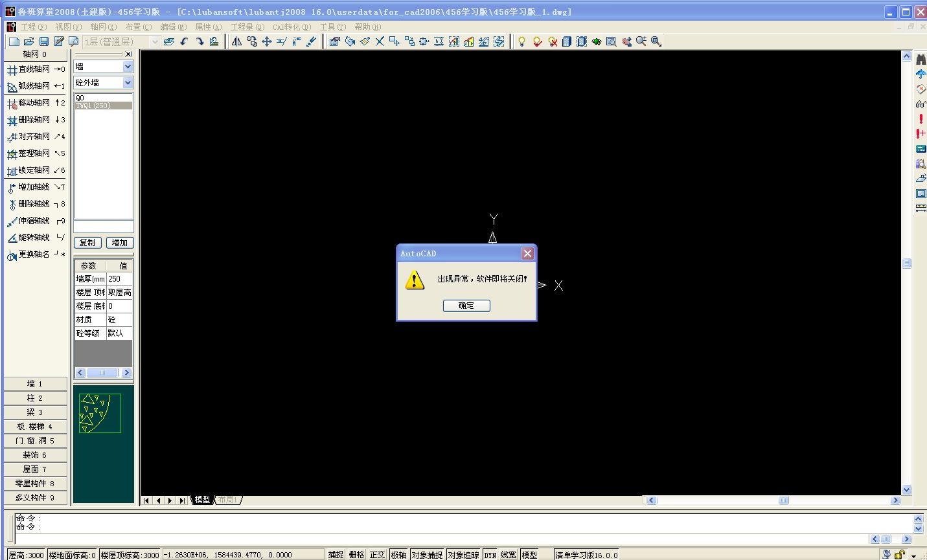Click the light bulb with red X icon
This screenshot has height=560, width=927.
pos(552,41)
